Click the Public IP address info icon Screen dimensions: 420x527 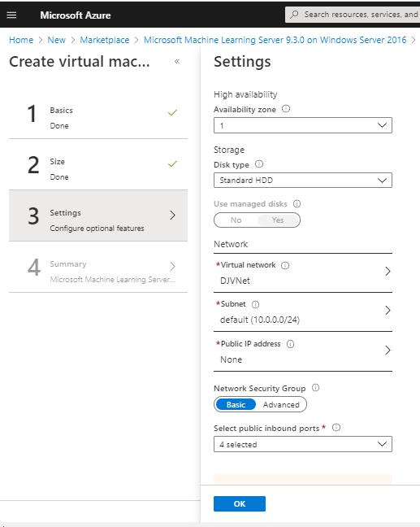pos(290,344)
